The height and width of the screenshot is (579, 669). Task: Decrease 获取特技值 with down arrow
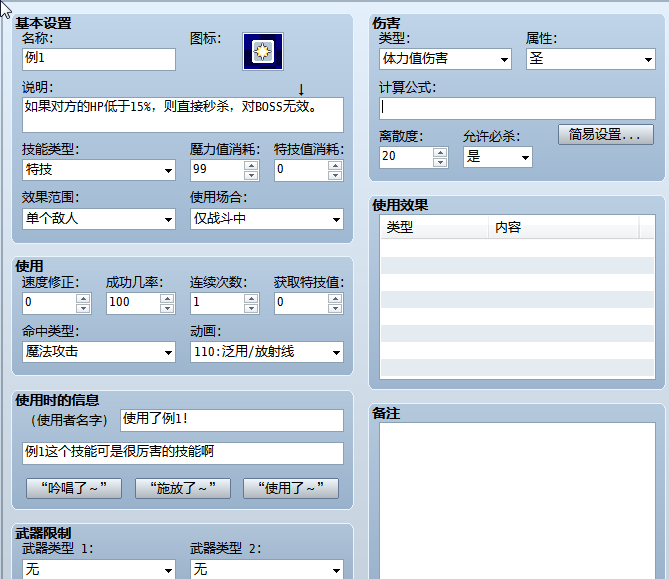[335, 308]
